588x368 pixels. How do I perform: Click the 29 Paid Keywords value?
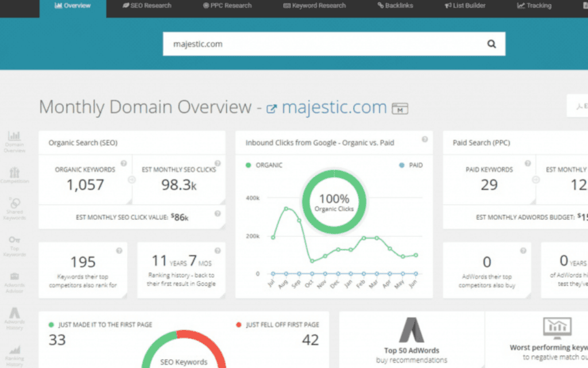pos(489,185)
